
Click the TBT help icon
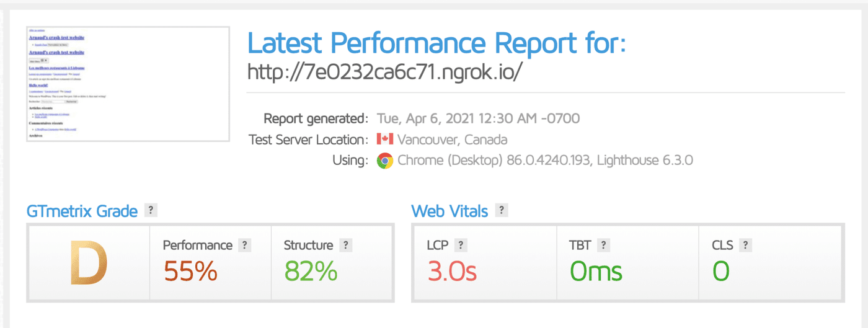point(604,245)
